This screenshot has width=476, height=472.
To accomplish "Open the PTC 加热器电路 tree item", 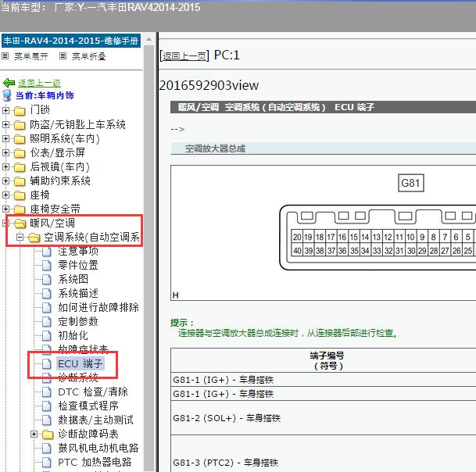I will [x=95, y=463].
